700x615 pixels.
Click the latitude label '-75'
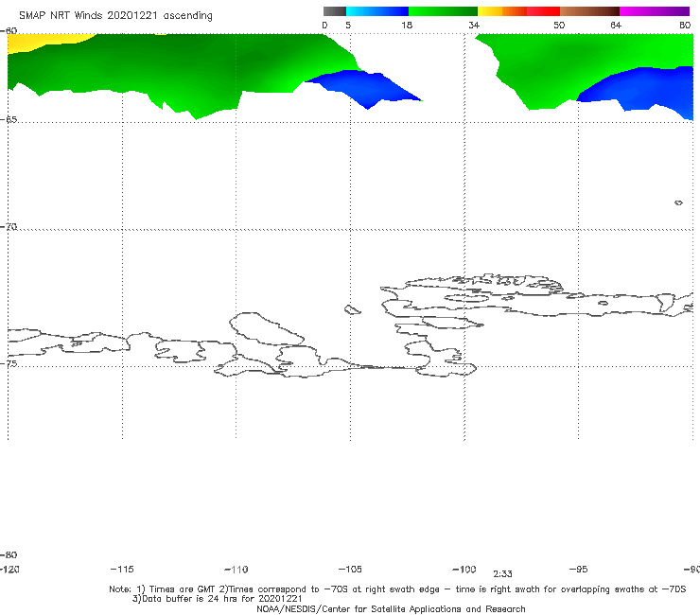coord(9,364)
